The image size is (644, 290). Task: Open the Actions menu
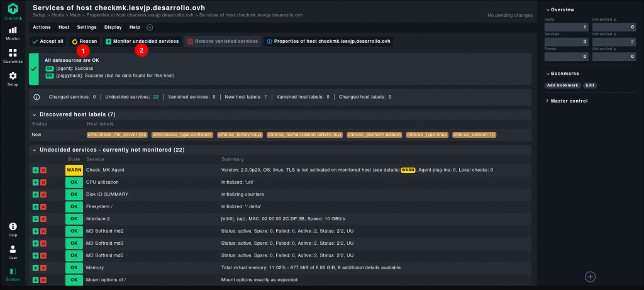click(42, 28)
